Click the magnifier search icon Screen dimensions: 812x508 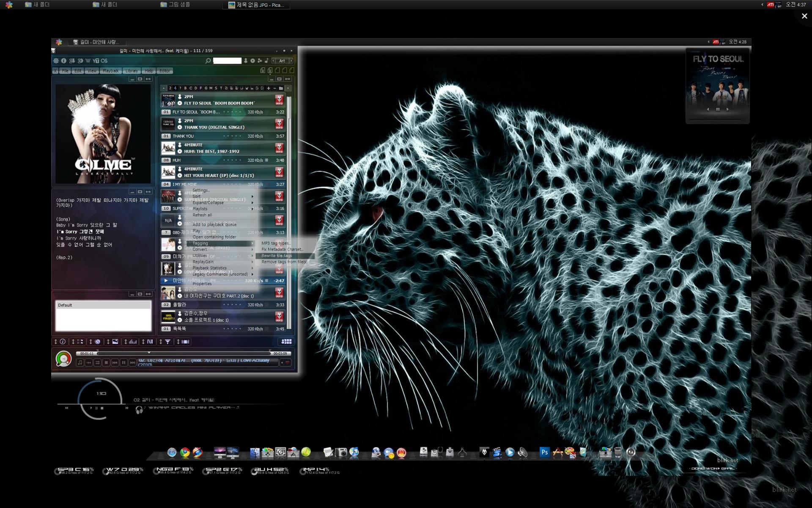tap(208, 61)
